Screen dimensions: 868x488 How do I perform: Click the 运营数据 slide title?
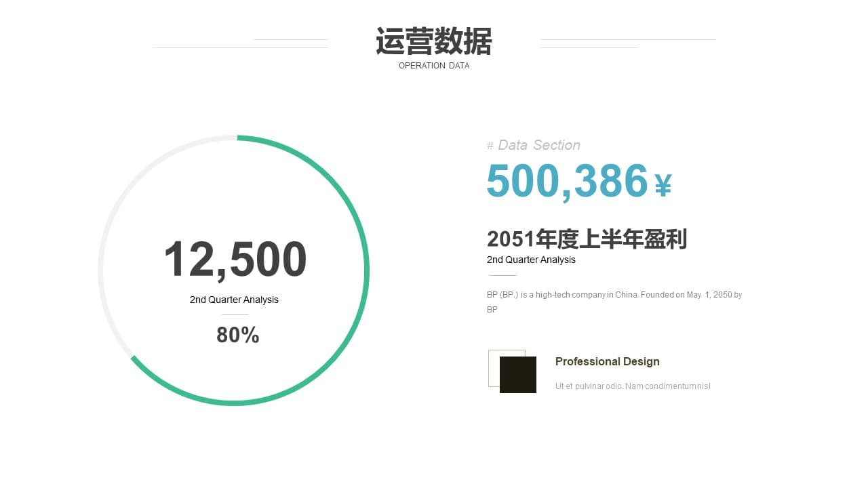pos(434,41)
